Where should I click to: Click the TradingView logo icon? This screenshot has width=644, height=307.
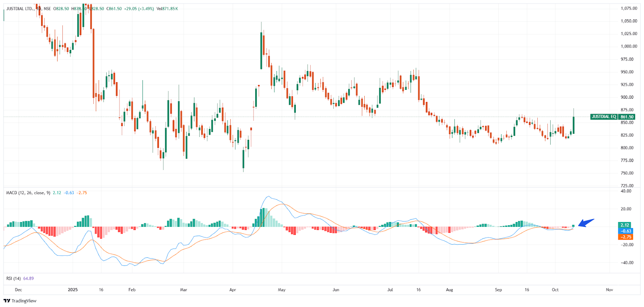point(7,301)
